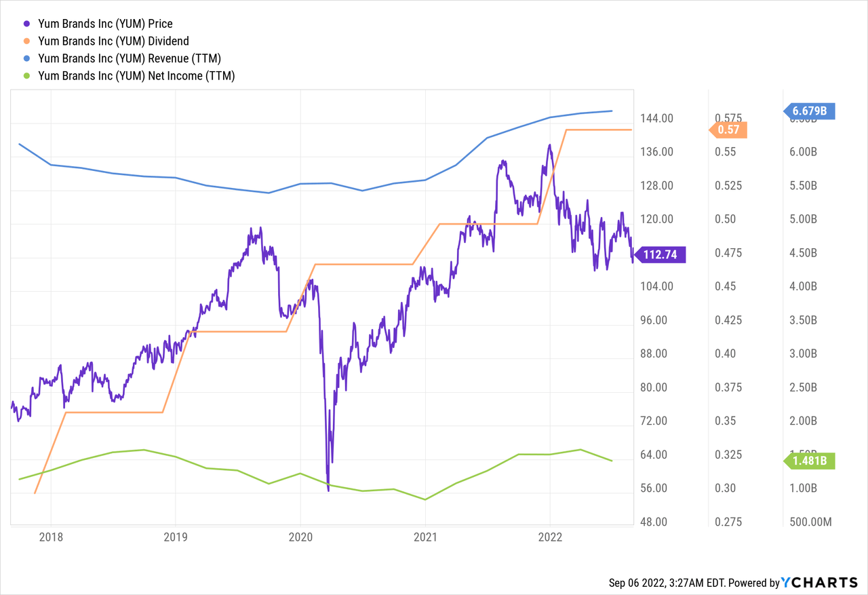The image size is (868, 595).
Task: Click the 2018 x-axis label
Action: [51, 538]
